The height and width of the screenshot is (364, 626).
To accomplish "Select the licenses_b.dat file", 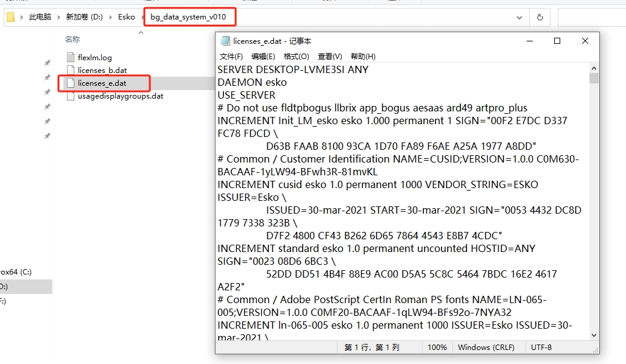I will [102, 71].
